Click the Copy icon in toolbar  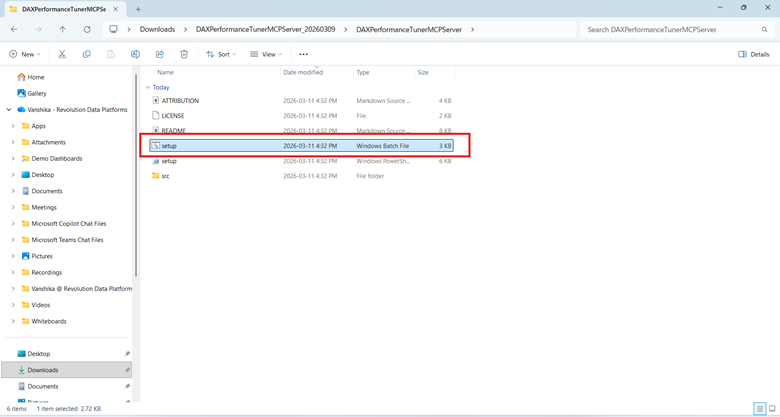pos(86,54)
